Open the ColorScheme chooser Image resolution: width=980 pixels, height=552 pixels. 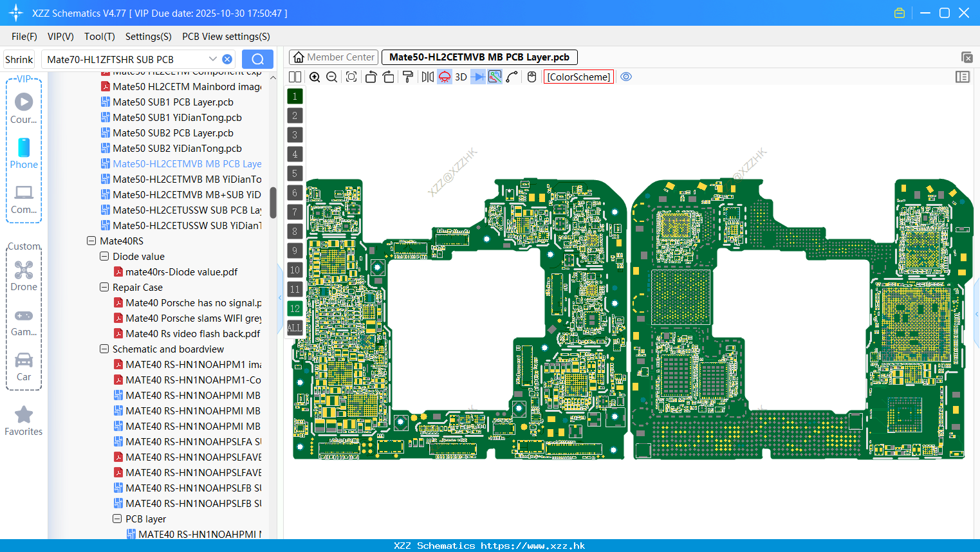tap(578, 77)
